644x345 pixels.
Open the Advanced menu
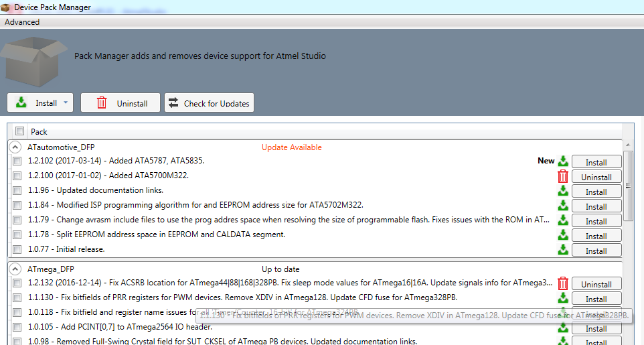22,22
